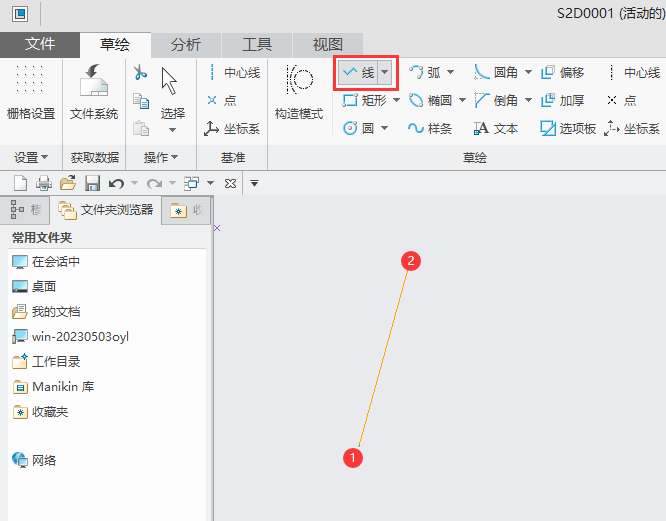Open win-20230503oyl computer entry
Image resolution: width=666 pixels, height=521 pixels.
coord(71,337)
